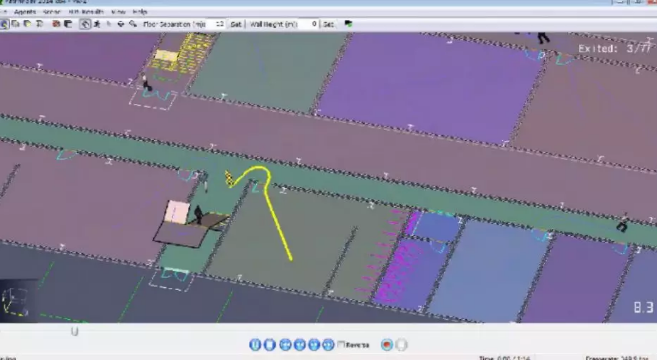The width and height of the screenshot is (657, 360).
Task: Click the dark cube toolbar icon
Action: 67,24
